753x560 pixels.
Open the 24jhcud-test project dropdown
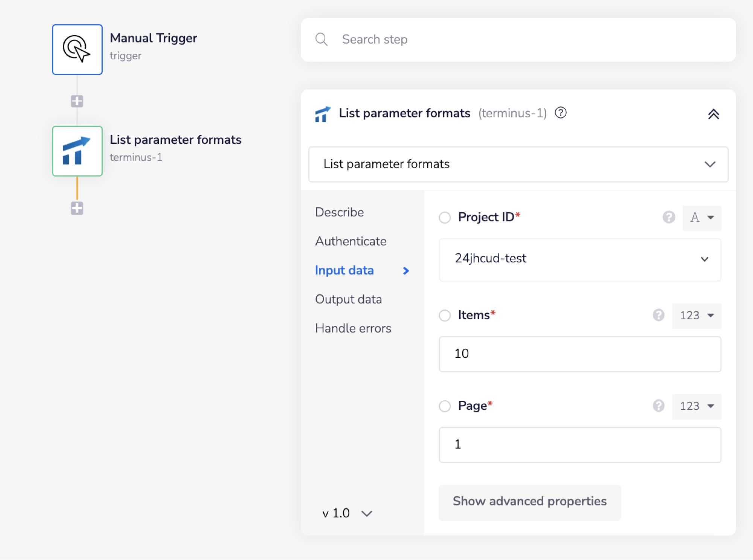coord(580,259)
